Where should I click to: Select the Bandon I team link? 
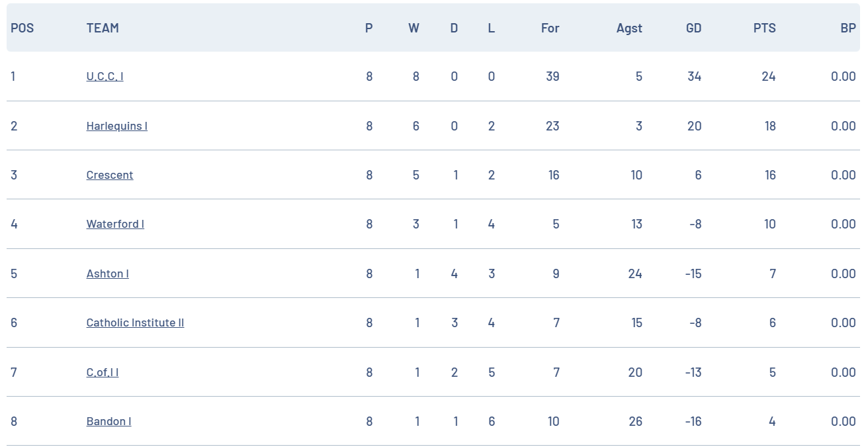pyautogui.click(x=108, y=421)
